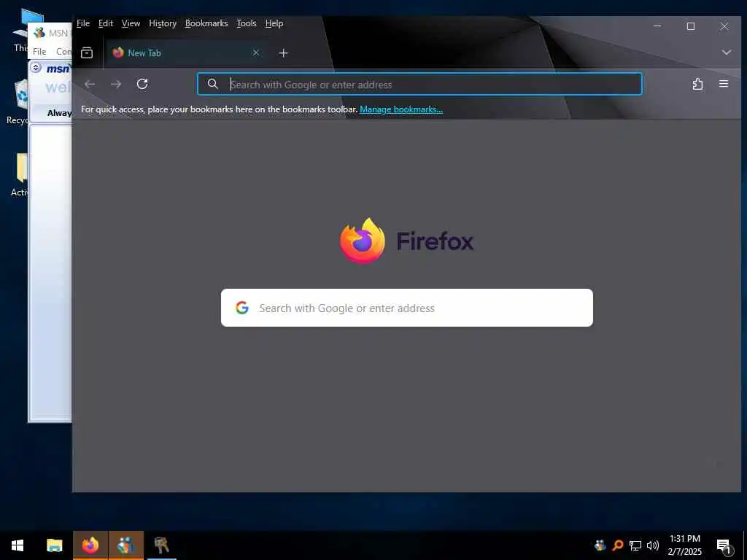
Task: Open a new tab with plus button
Action: tap(284, 52)
